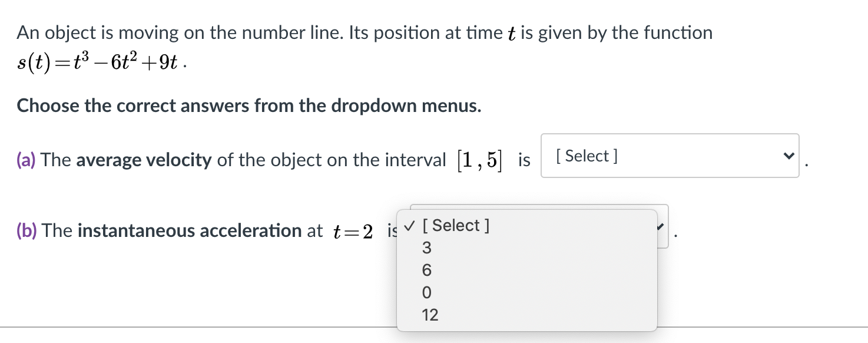Click the checkmark icon beside [Select]
868x343 pixels.
[409, 225]
